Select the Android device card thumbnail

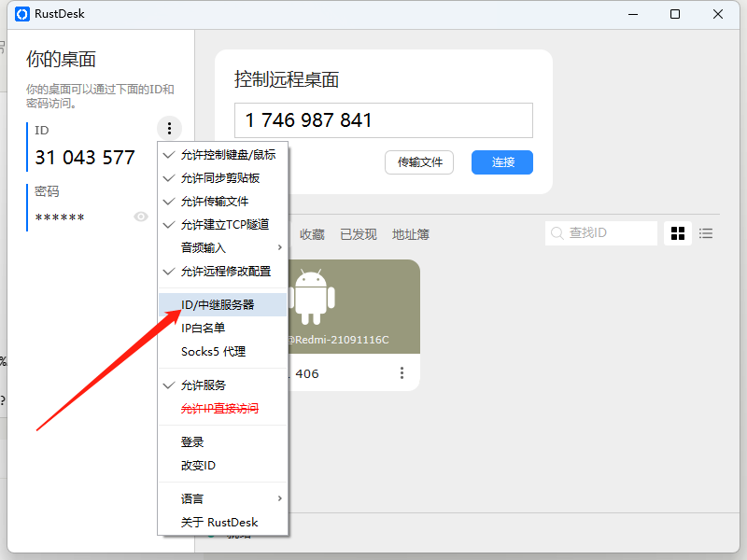tap(354, 307)
